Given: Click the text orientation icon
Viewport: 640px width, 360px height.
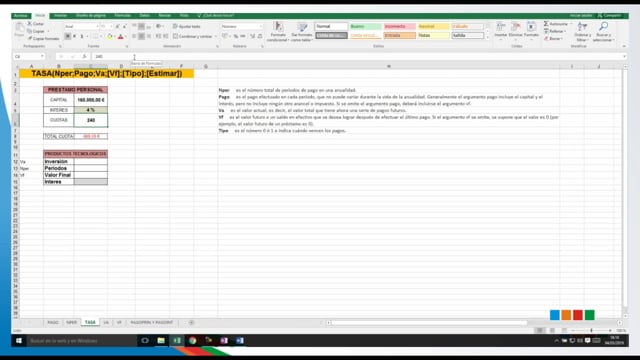Looking at the screenshot, I should point(159,27).
